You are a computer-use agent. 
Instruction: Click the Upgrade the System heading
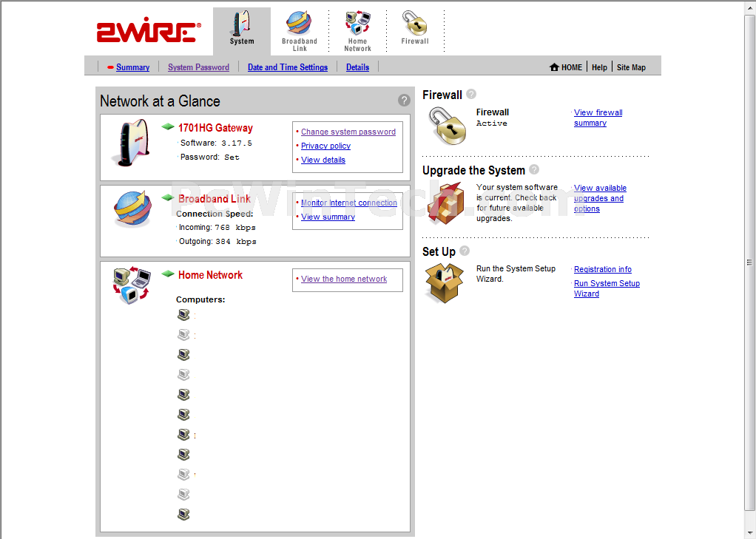point(473,170)
